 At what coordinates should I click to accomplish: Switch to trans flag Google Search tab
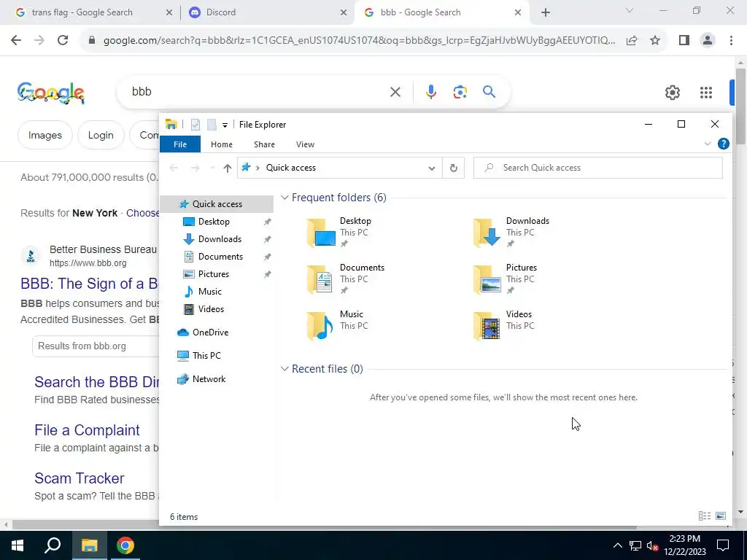tap(93, 12)
